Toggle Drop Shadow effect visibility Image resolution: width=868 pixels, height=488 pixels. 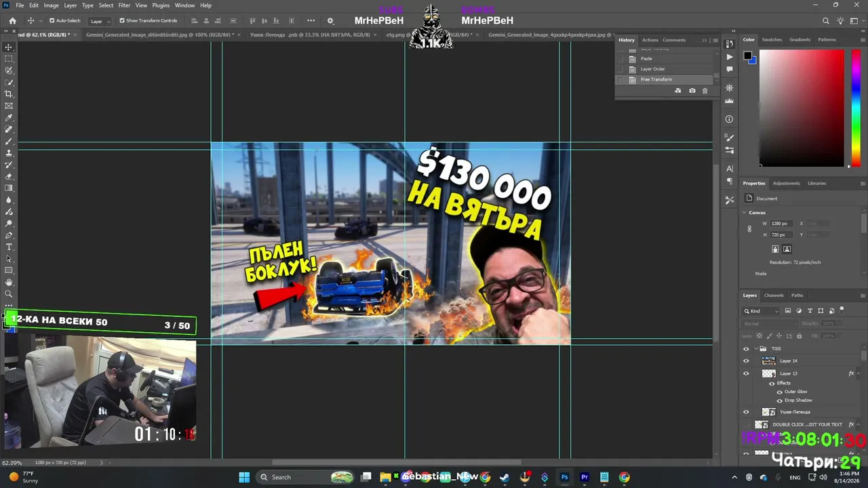click(x=779, y=401)
